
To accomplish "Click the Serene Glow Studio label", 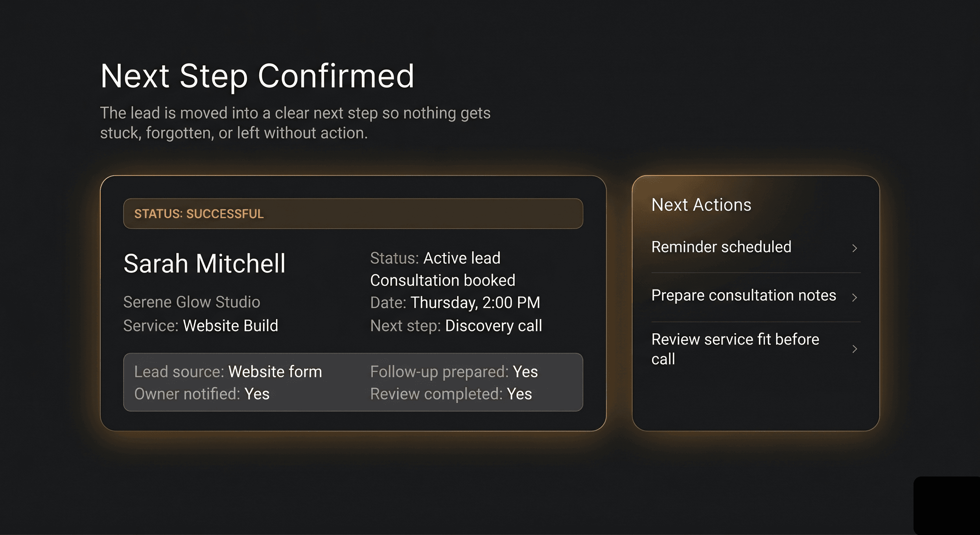I will 192,302.
